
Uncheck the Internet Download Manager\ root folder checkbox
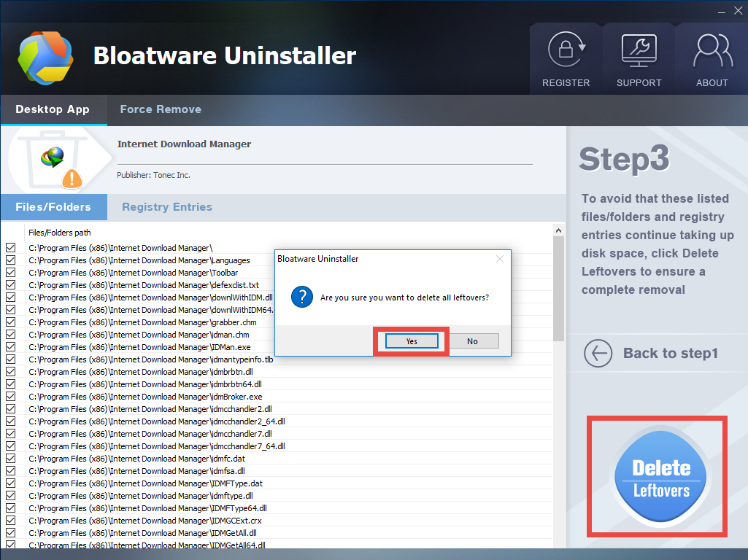coord(10,248)
